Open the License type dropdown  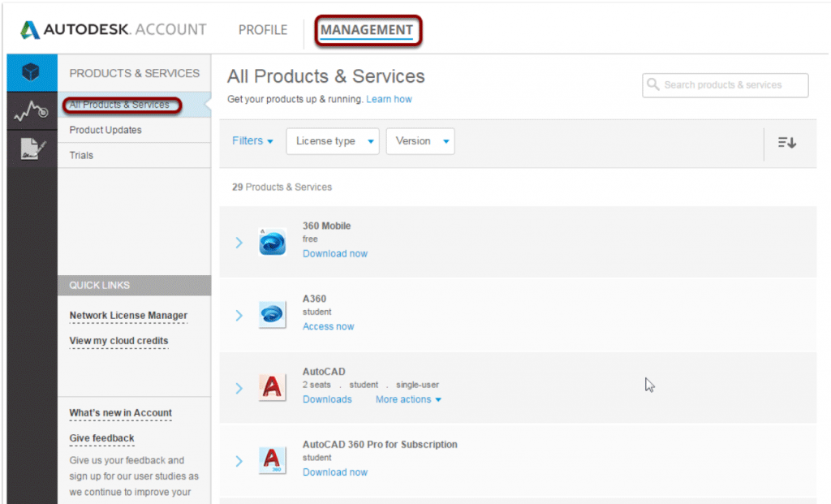(333, 141)
